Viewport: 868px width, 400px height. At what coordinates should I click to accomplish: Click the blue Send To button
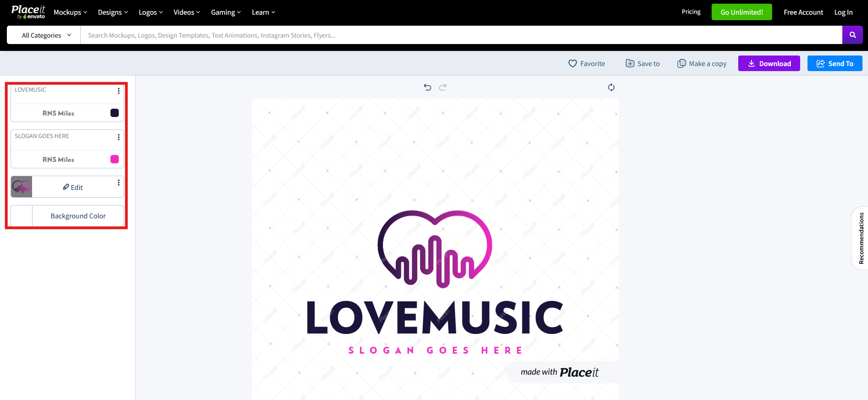point(835,63)
